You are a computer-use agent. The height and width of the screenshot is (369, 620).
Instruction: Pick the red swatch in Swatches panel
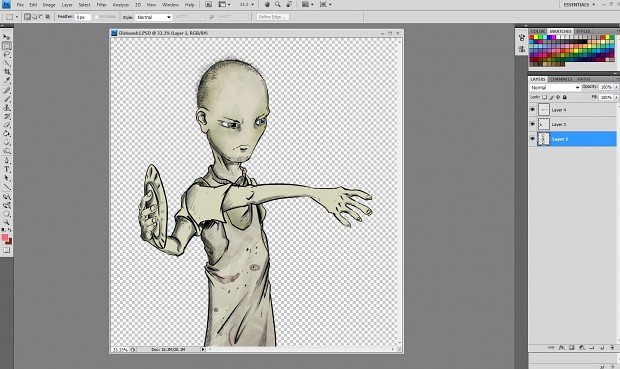[532, 37]
